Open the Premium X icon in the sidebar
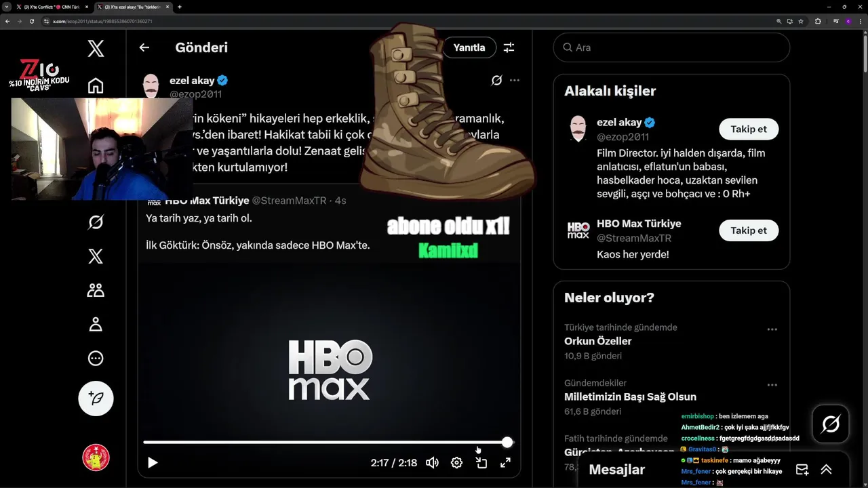868x488 pixels. tap(96, 256)
